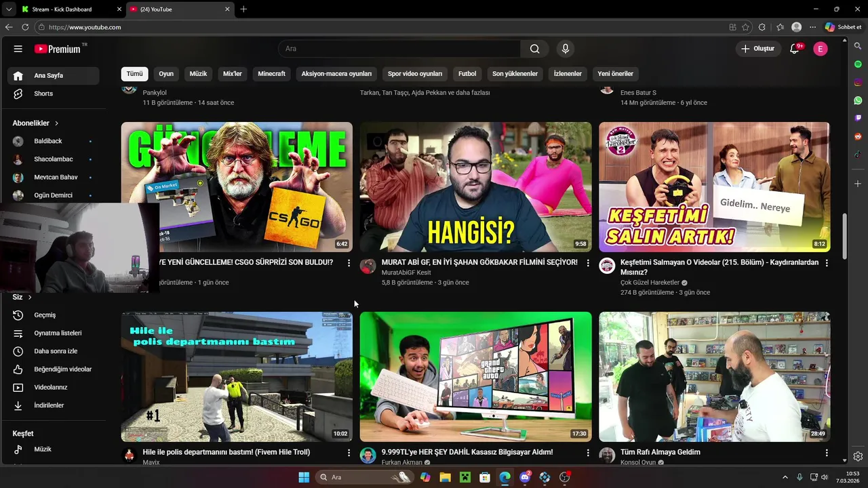Screen dimensions: 868x488
Task: Expand the Abonelikler section
Action: tap(36, 123)
